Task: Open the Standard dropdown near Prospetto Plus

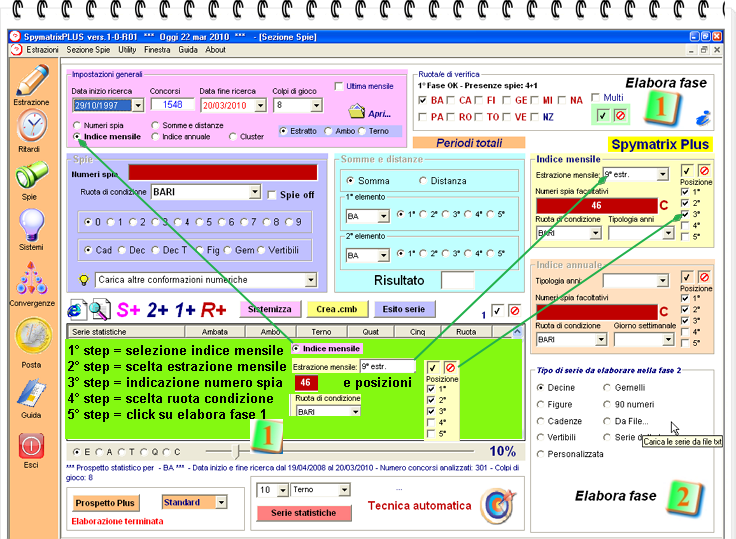Action: 221,502
